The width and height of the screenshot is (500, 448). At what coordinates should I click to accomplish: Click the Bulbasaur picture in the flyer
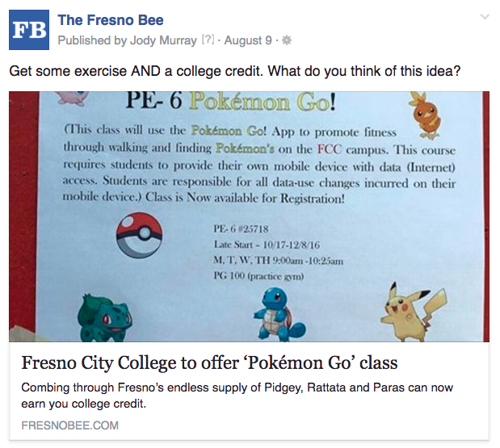(105, 319)
